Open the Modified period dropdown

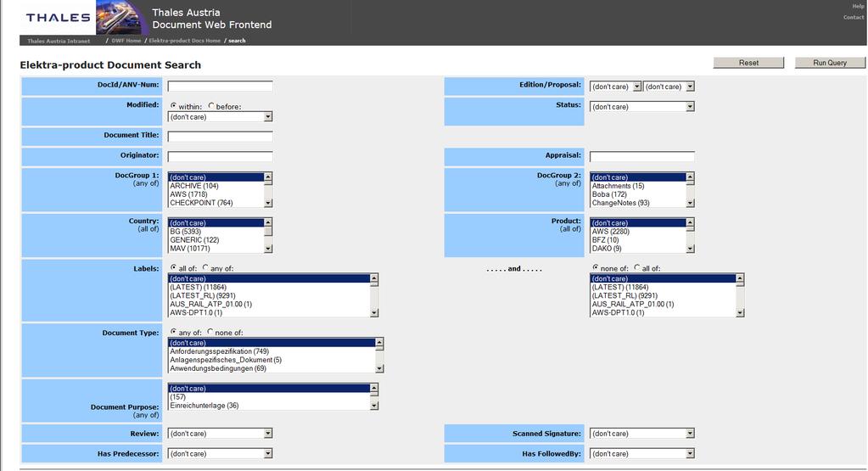[220, 117]
